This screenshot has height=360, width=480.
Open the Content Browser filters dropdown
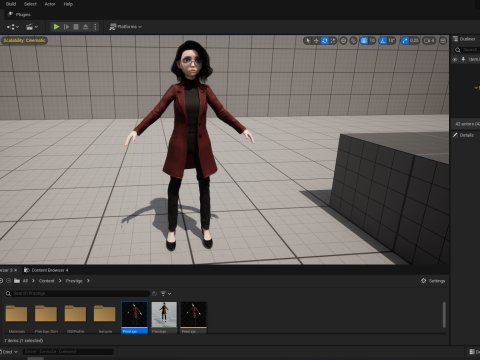166,293
